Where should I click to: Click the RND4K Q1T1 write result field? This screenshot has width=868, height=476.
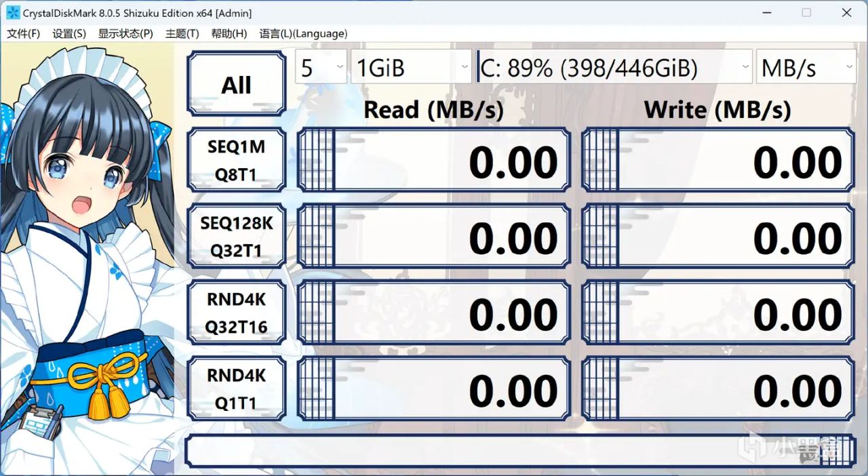[719, 389]
